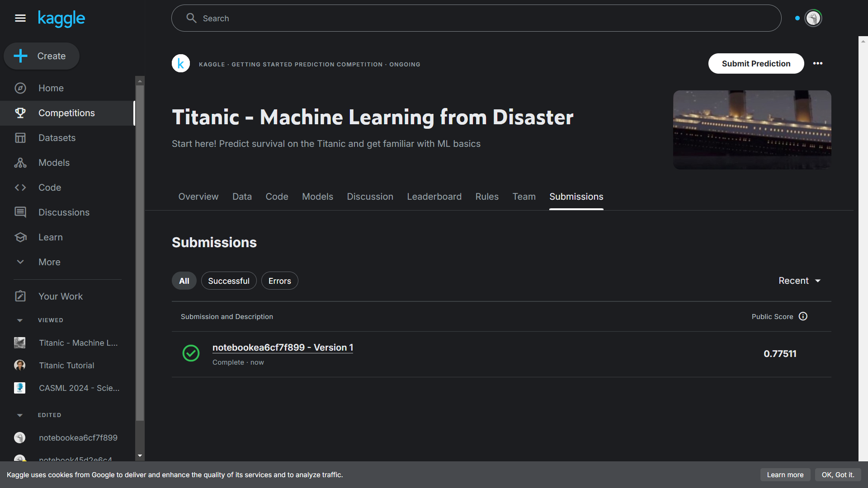Open the three-dot competition options menu

(x=818, y=63)
